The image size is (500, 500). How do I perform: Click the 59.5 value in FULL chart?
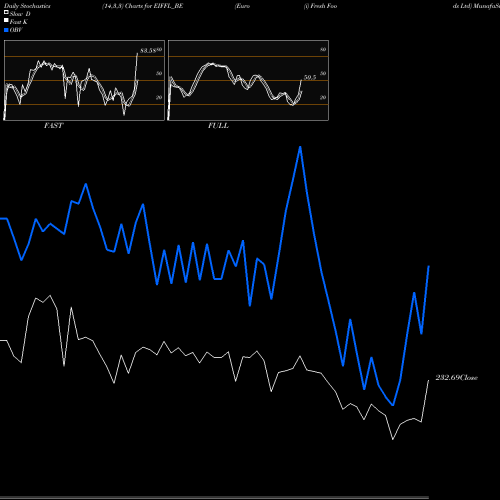point(310,78)
